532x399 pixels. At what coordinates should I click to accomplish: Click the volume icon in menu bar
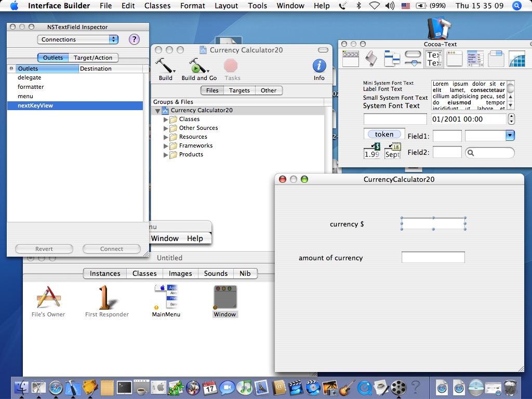point(390,5)
